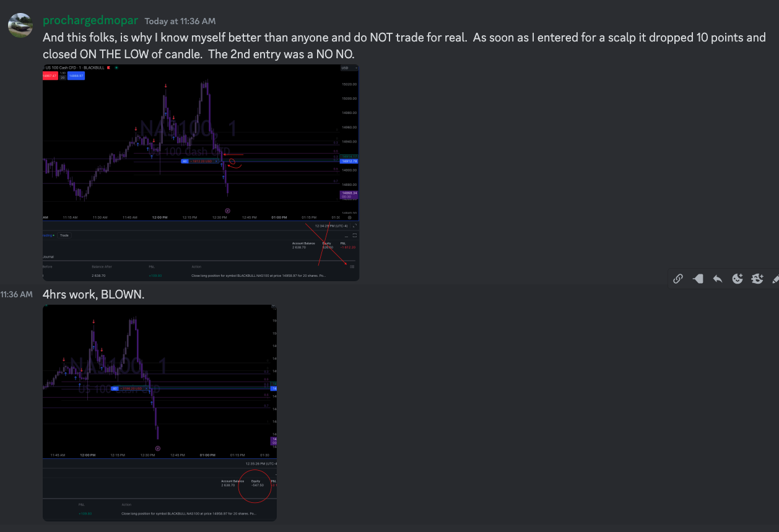This screenshot has width=779, height=532.
Task: Open the grid view icon in the journal table
Action: click(x=352, y=266)
